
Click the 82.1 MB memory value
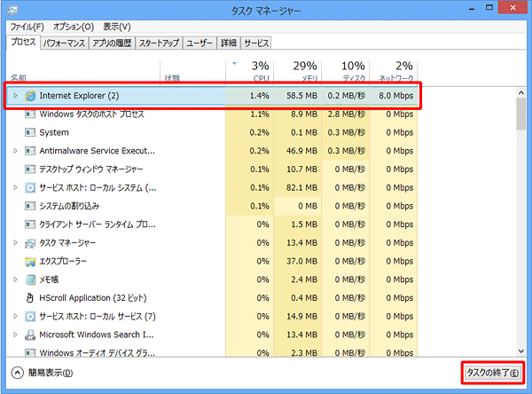(301, 187)
